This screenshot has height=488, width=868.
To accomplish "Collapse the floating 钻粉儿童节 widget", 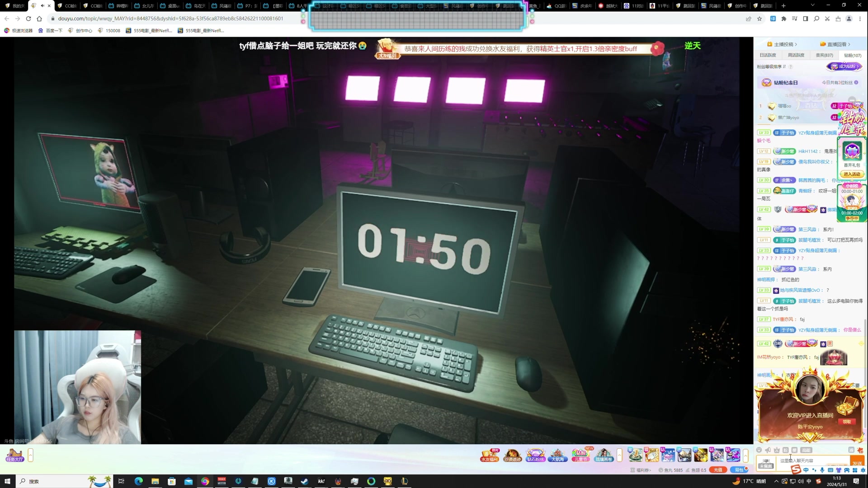I will [x=852, y=100].
